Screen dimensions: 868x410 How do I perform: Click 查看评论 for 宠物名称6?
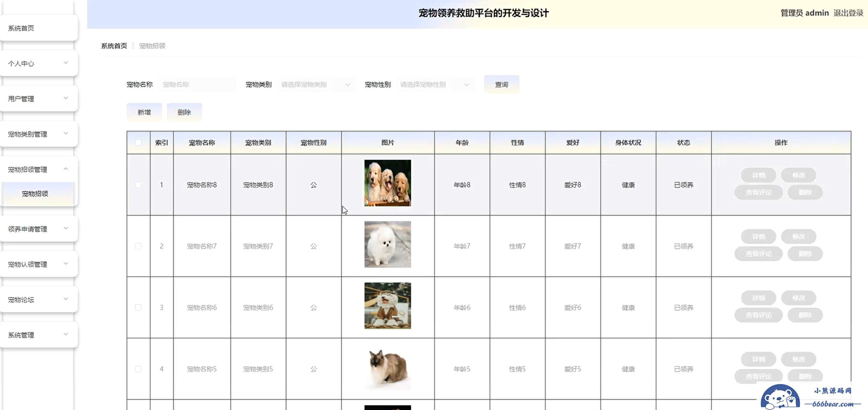[759, 315]
